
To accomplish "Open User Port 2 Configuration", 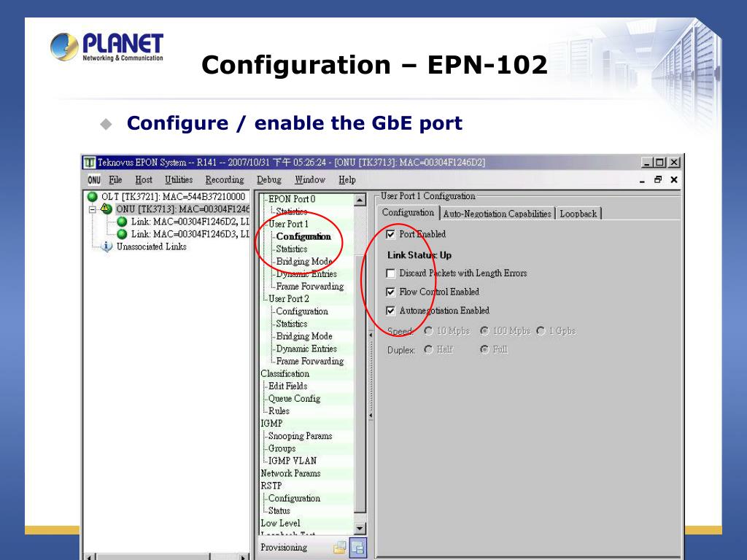I will coord(302,311).
